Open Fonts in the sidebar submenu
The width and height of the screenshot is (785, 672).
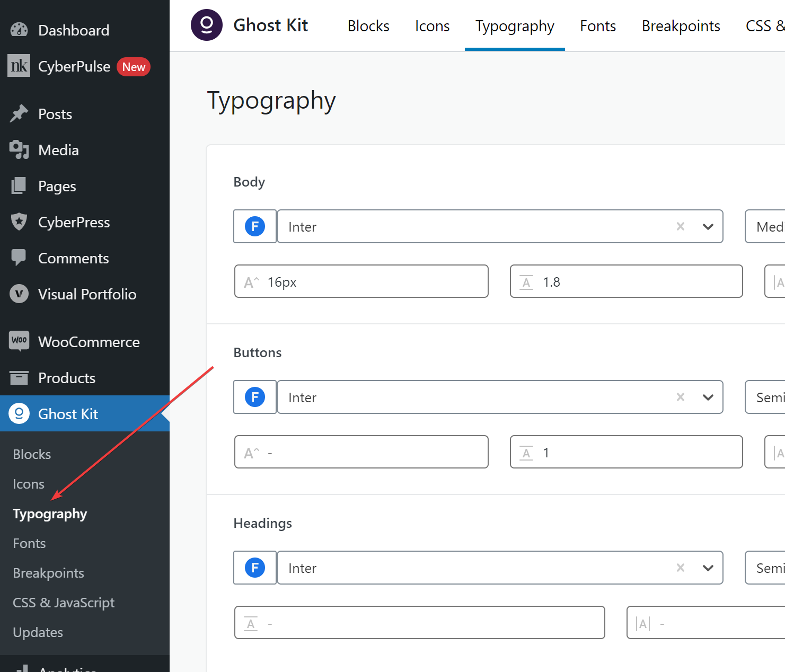(x=29, y=543)
